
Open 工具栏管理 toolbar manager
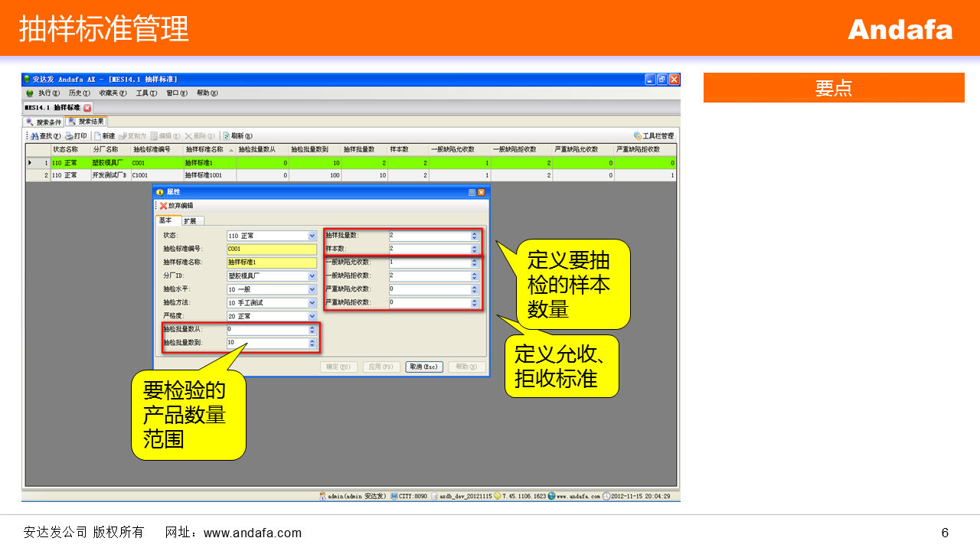pyautogui.click(x=638, y=136)
